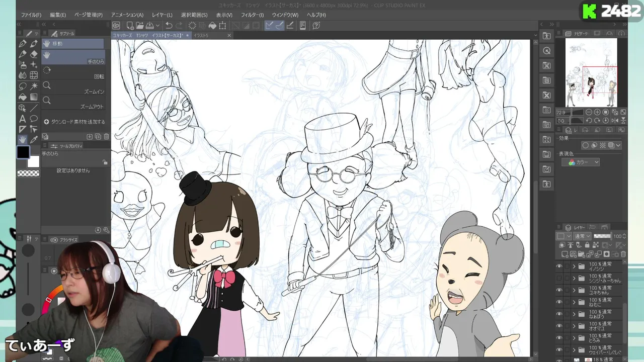Screen dimensions: 644x362
Task: Select the ズームアウト sub tool
Action: coord(73,103)
